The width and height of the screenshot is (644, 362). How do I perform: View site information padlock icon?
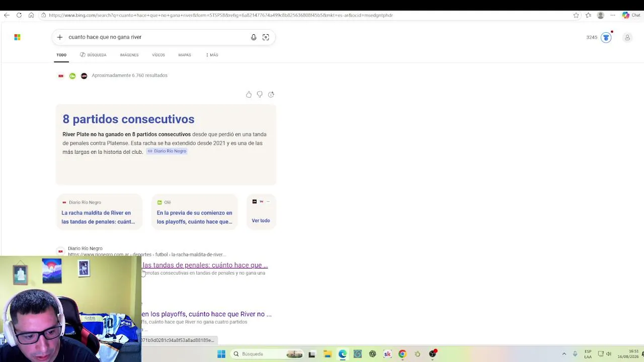pyautogui.click(x=44, y=15)
